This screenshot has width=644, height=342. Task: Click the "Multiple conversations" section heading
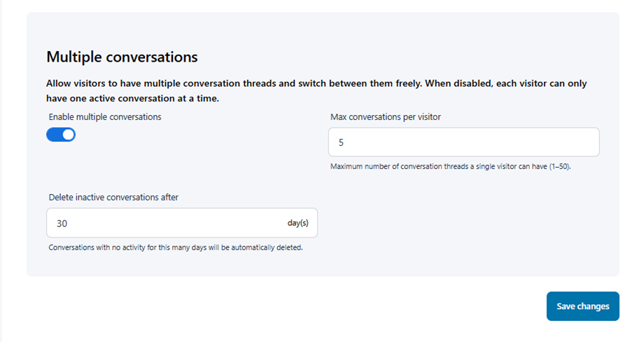122,57
